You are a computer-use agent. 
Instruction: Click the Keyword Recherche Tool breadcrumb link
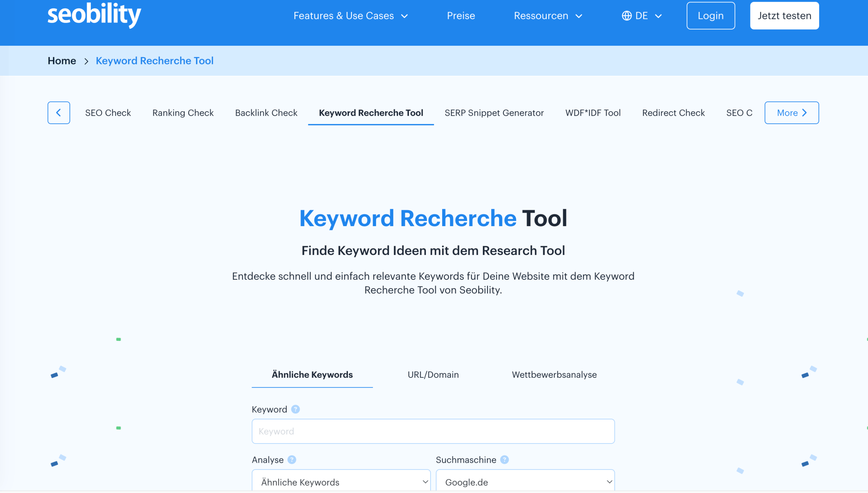155,61
